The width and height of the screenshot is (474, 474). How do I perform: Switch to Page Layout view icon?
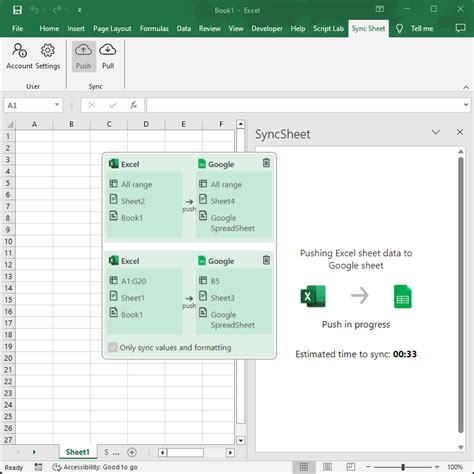point(327,467)
